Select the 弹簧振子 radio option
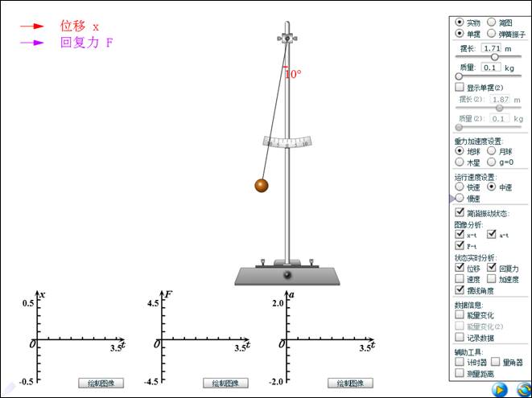 click(492, 34)
